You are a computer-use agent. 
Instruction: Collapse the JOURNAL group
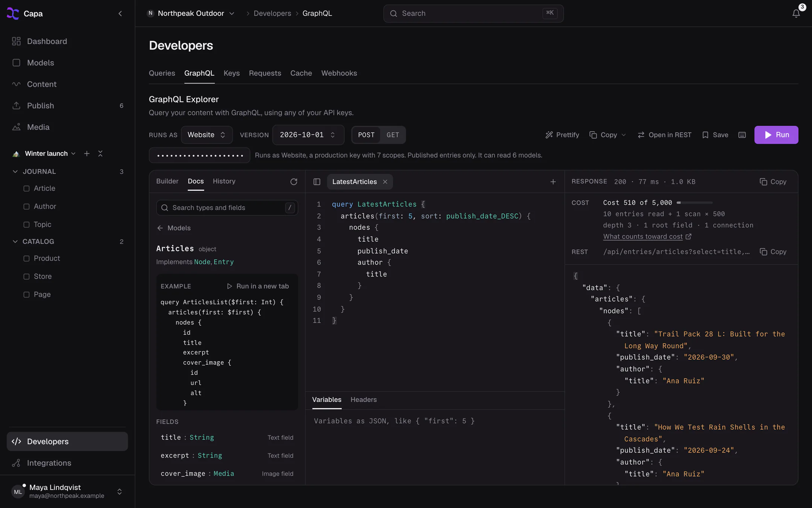point(15,172)
